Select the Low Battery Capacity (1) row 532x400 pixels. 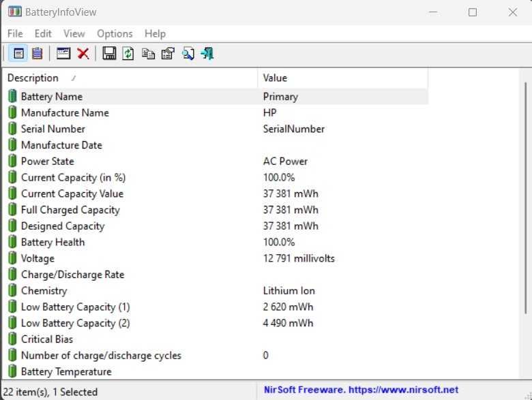[x=217, y=307]
